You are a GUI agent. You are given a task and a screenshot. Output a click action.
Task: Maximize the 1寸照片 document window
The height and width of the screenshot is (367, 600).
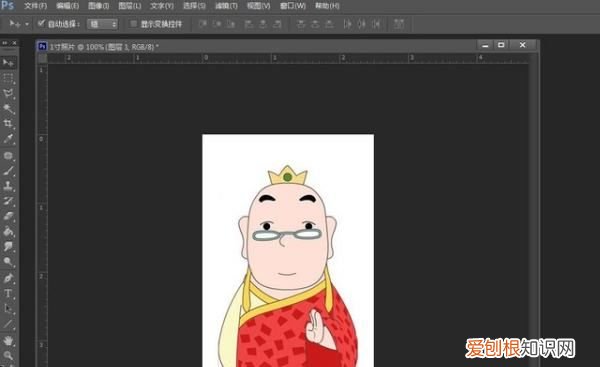pyautogui.click(x=501, y=45)
